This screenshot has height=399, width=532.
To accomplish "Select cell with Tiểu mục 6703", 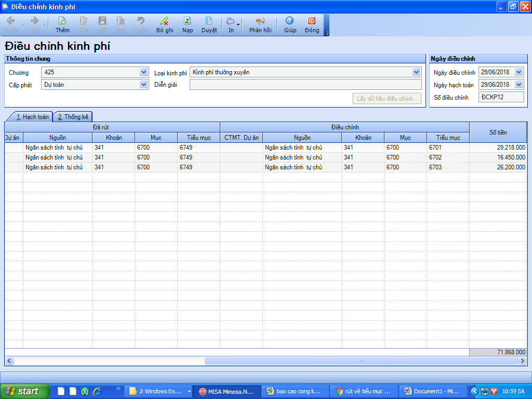I will (448, 167).
